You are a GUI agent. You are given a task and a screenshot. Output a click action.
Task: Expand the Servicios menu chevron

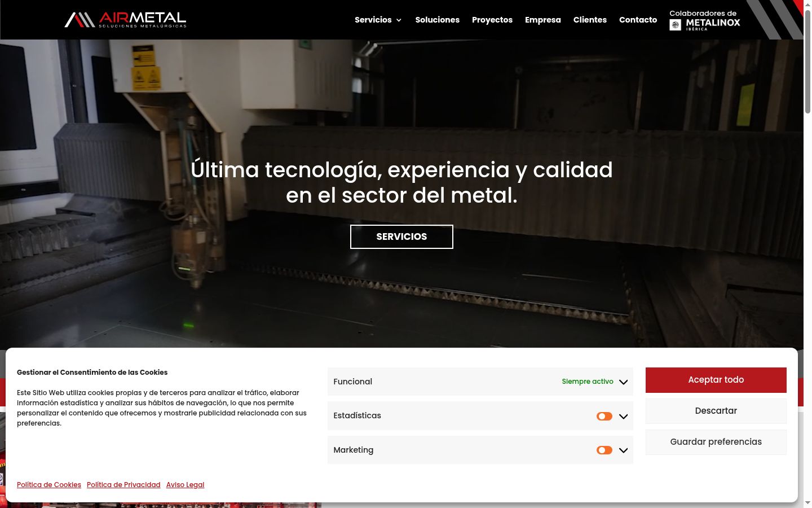399,20
